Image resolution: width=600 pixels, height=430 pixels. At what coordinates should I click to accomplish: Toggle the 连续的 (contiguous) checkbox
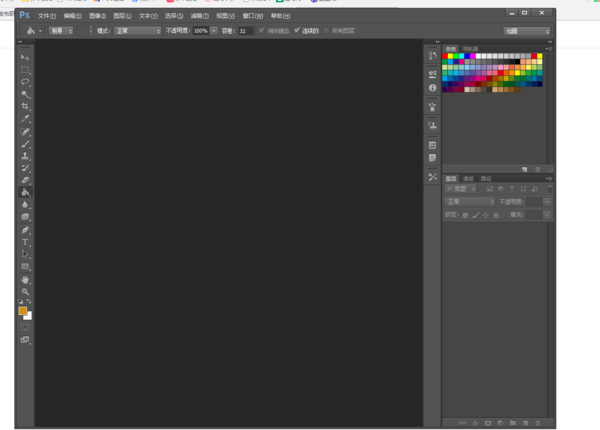297,30
